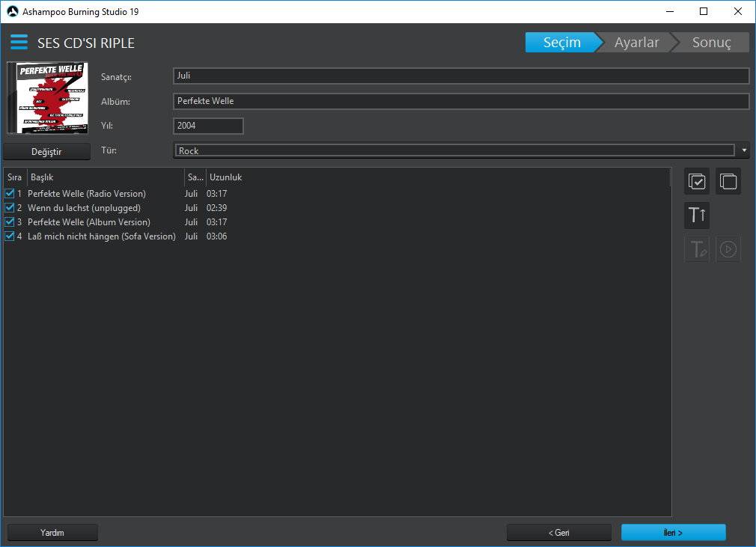Image resolution: width=756 pixels, height=547 pixels.
Task: Click the Geri back button
Action: [x=558, y=533]
